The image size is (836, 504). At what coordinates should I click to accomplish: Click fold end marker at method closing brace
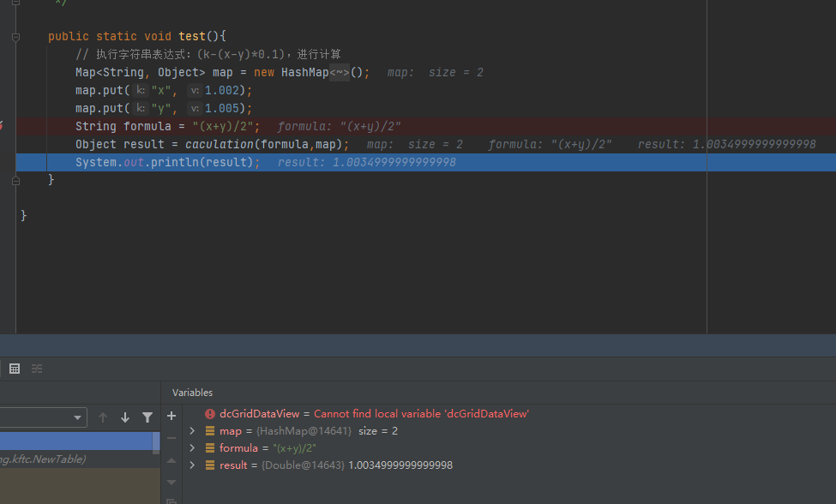pyautogui.click(x=16, y=181)
